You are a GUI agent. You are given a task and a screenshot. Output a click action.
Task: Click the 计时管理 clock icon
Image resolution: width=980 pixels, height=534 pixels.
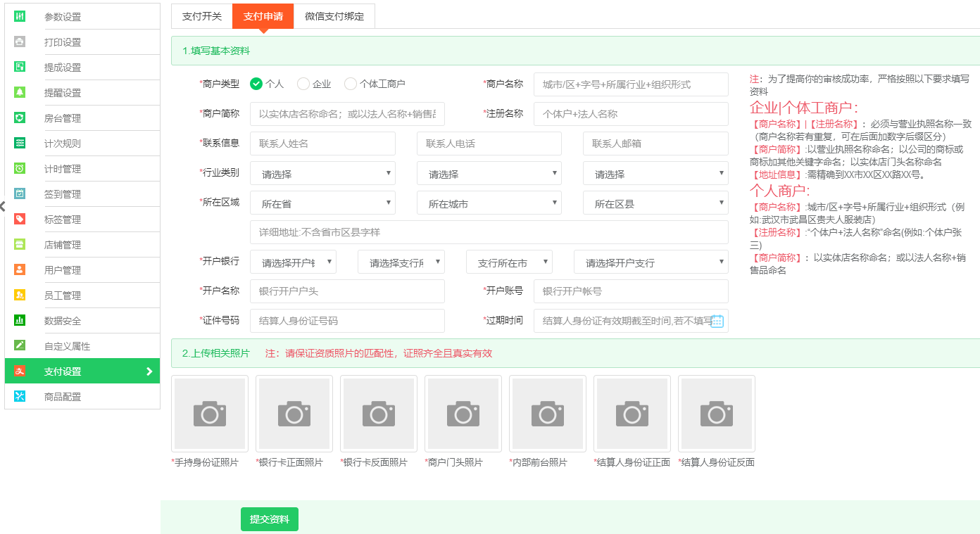[x=20, y=168]
